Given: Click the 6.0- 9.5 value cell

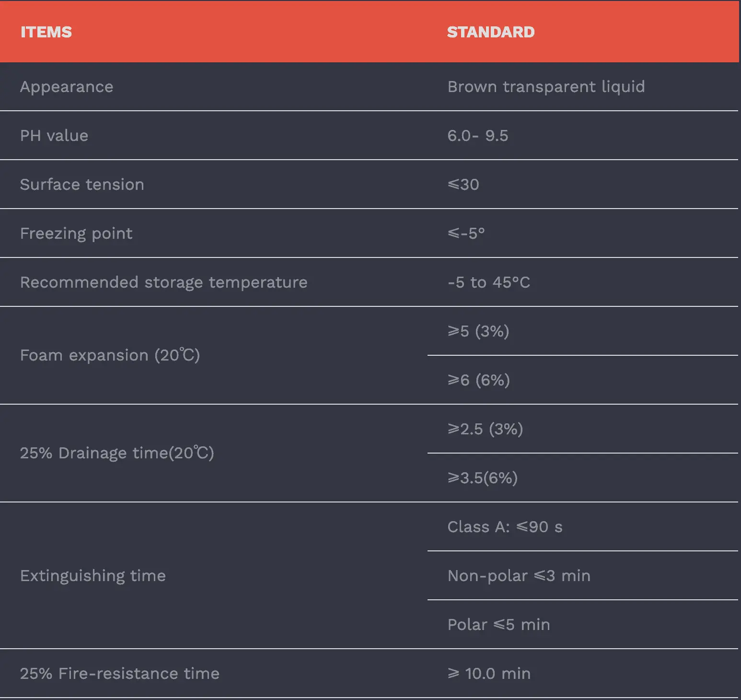Looking at the screenshot, I should click(x=477, y=136).
